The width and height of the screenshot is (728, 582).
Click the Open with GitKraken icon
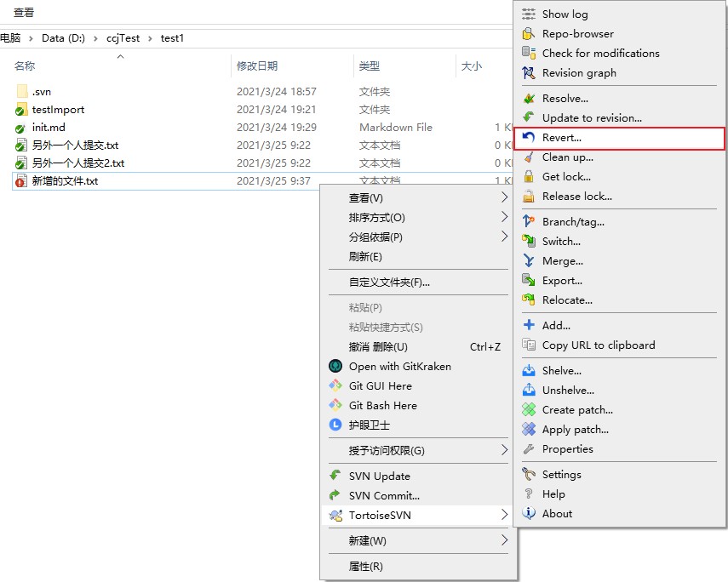(x=335, y=367)
